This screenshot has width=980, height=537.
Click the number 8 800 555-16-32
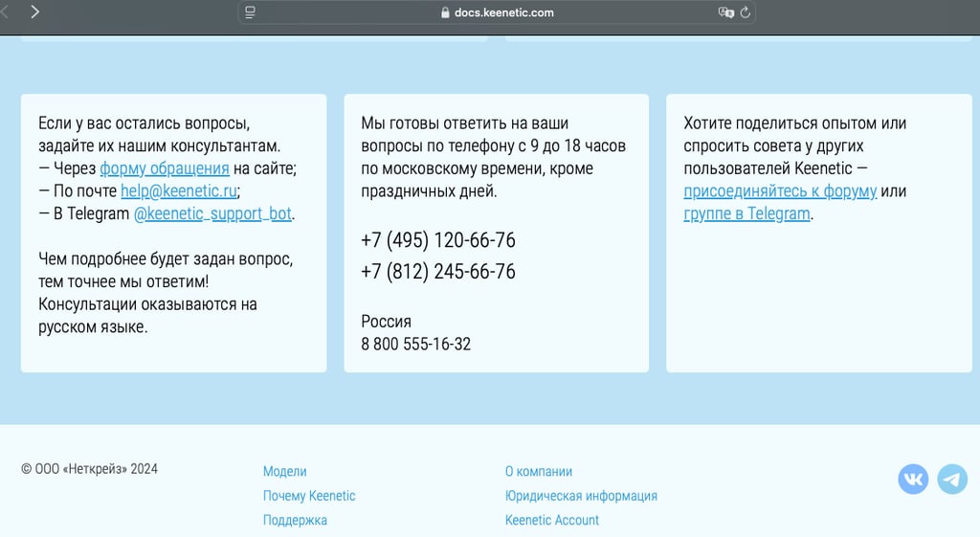pyautogui.click(x=415, y=345)
